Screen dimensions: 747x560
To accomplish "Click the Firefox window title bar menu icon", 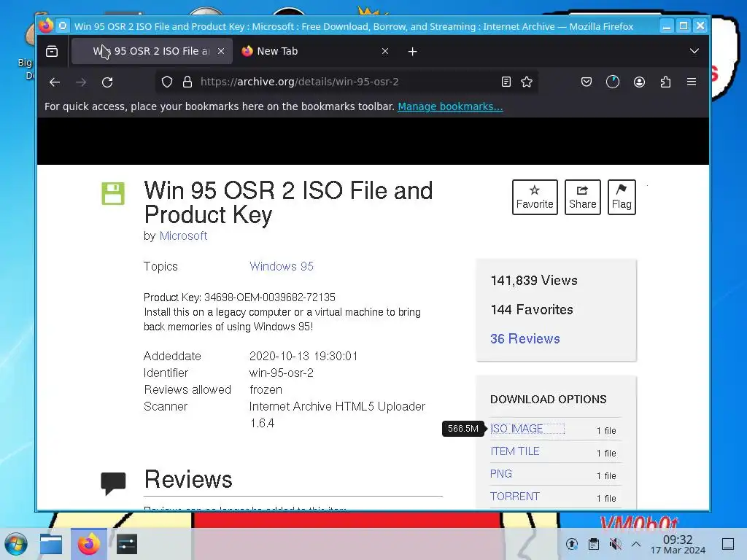I will pyautogui.click(x=63, y=26).
